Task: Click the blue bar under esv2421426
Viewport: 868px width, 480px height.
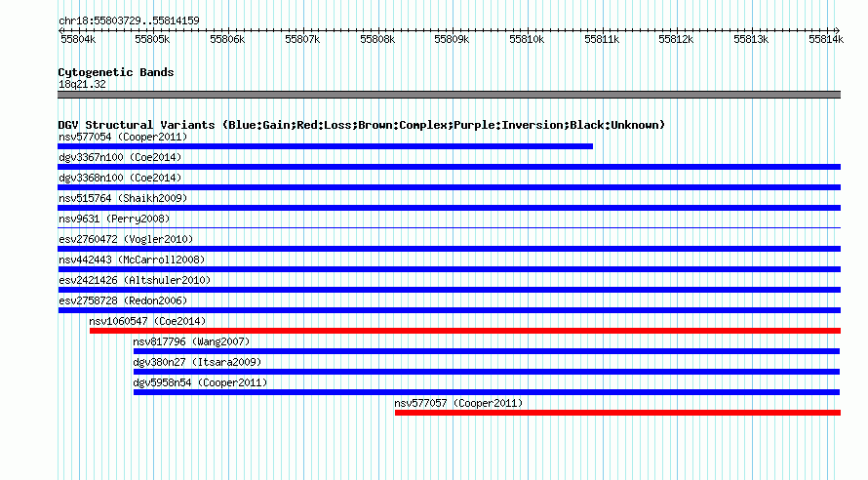Action: [x=449, y=290]
